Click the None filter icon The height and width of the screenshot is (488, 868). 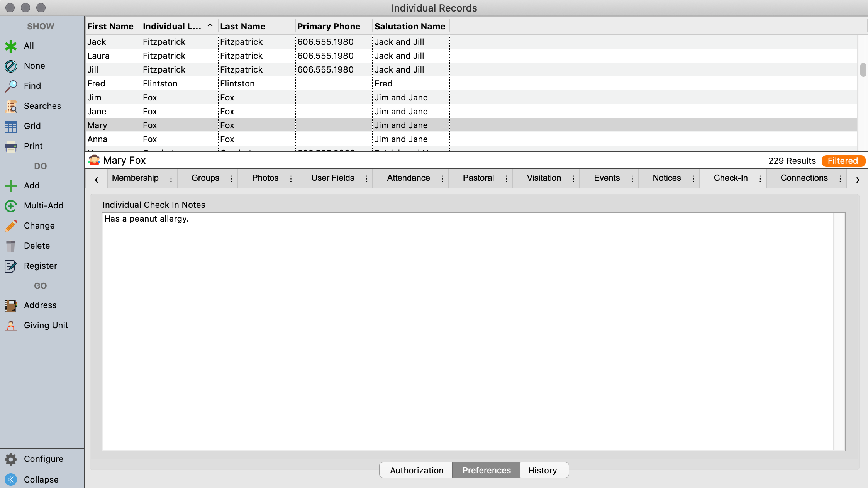[11, 66]
